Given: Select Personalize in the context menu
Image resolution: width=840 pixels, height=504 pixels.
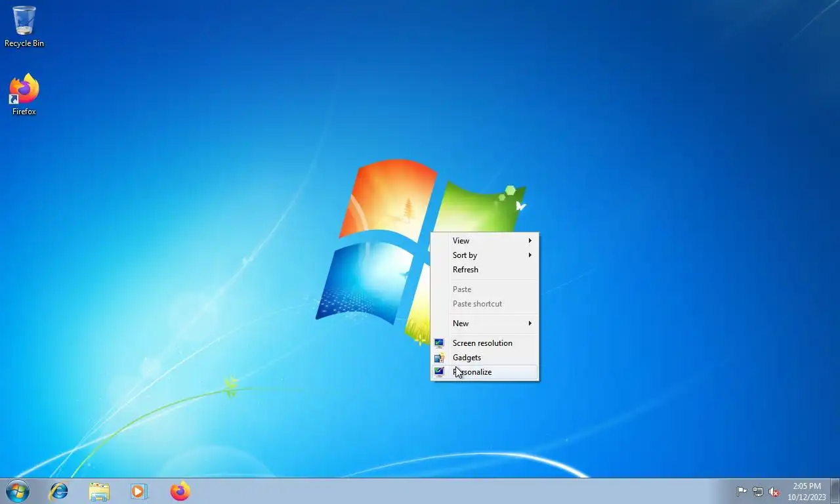Looking at the screenshot, I should click(x=484, y=372).
